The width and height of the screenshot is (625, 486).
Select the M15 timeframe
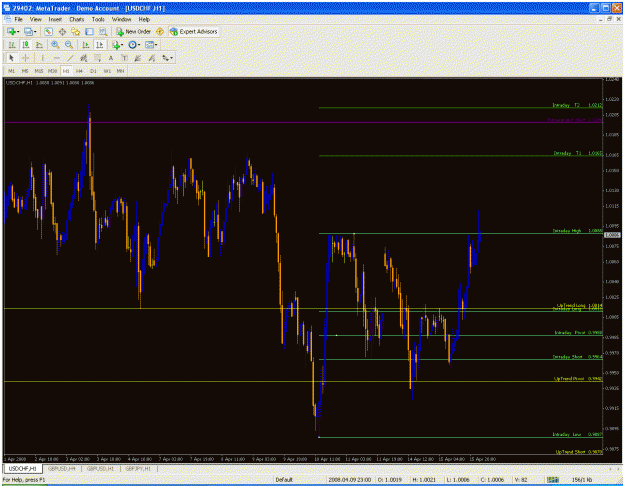click(x=39, y=71)
